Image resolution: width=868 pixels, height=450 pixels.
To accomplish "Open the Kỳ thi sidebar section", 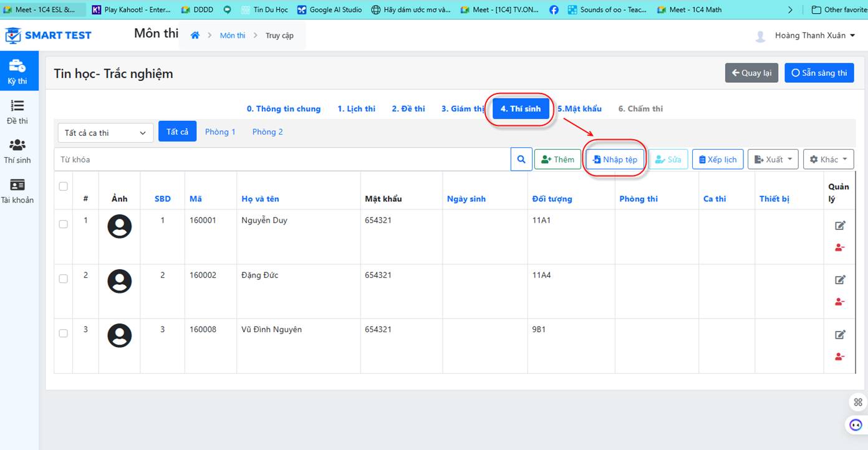I will [17, 73].
